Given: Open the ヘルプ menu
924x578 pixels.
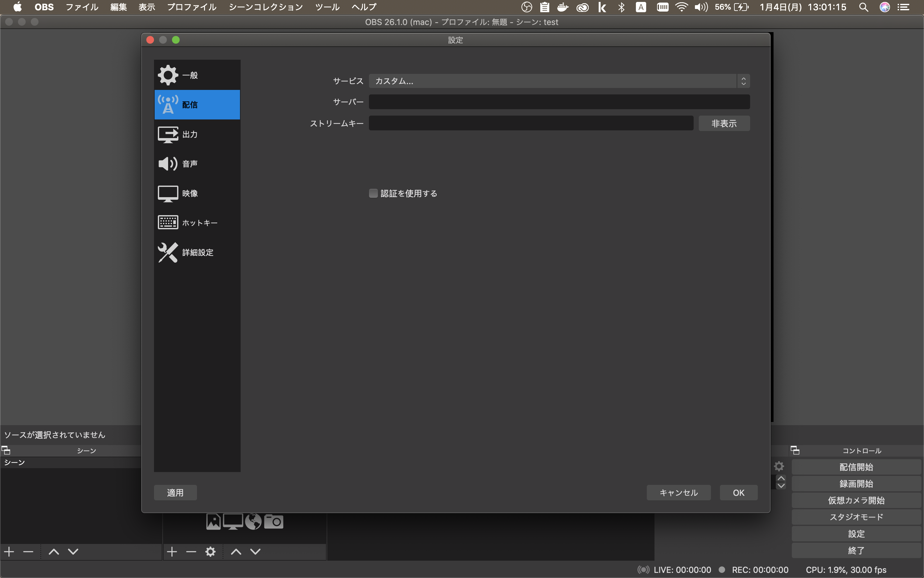Looking at the screenshot, I should pos(364,7).
